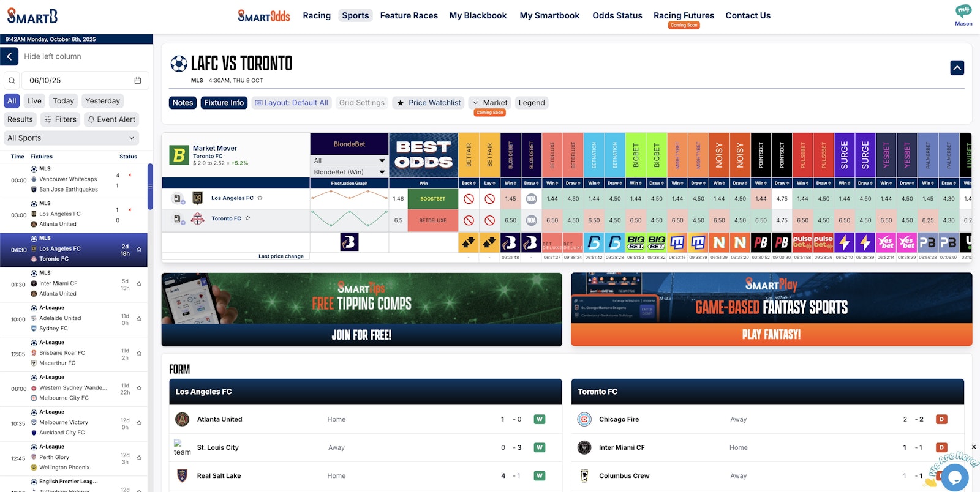Viewport: 980px width, 492px height.
Task: Add Los Angeles FC to blackbook
Action: point(178,198)
